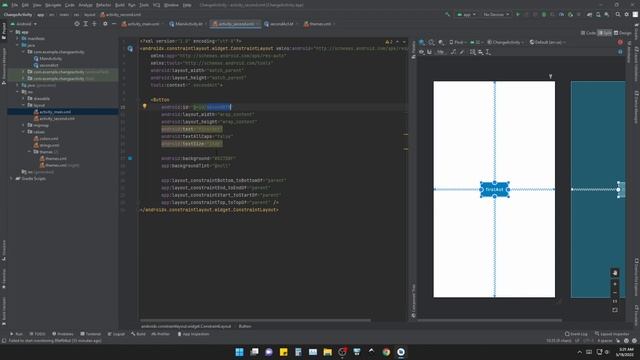Screen dimensions: 640x360
Task: Click the pan hand tool in design preview
Action: click(615, 273)
